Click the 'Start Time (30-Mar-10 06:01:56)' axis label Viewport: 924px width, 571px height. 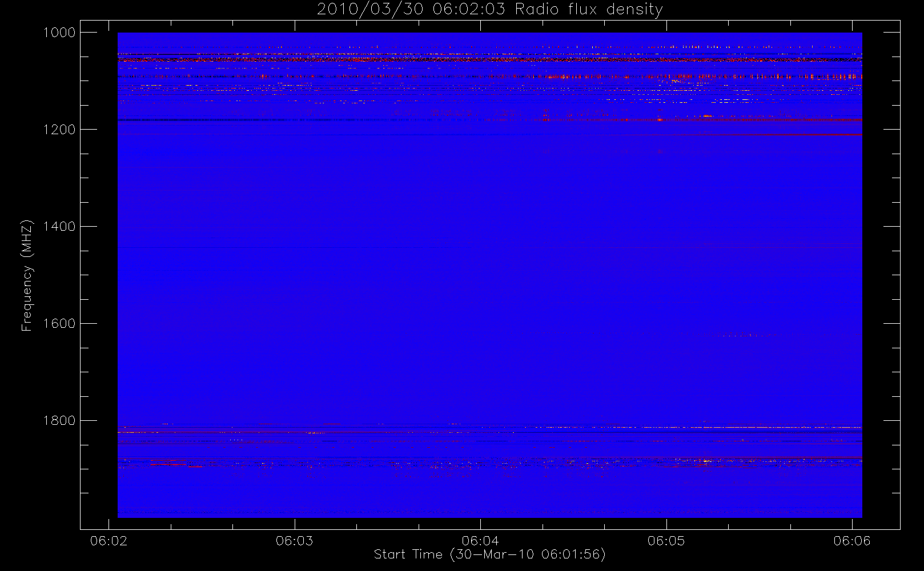tap(489, 554)
